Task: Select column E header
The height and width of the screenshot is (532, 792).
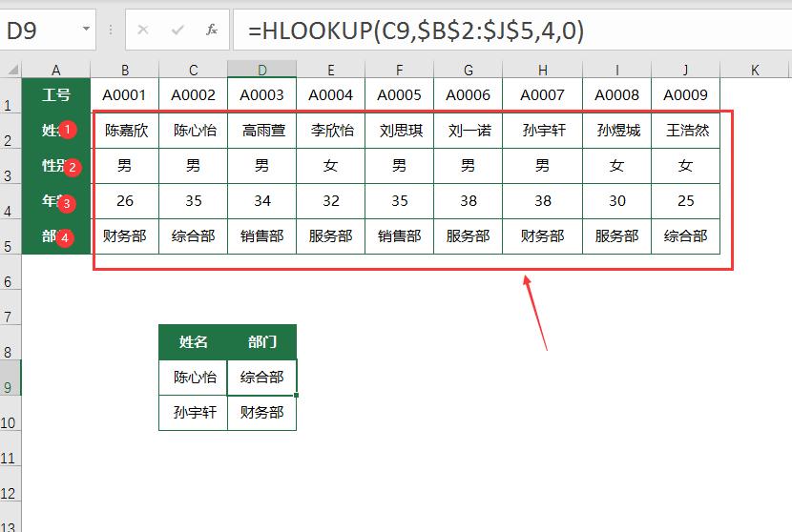Action: (x=331, y=70)
